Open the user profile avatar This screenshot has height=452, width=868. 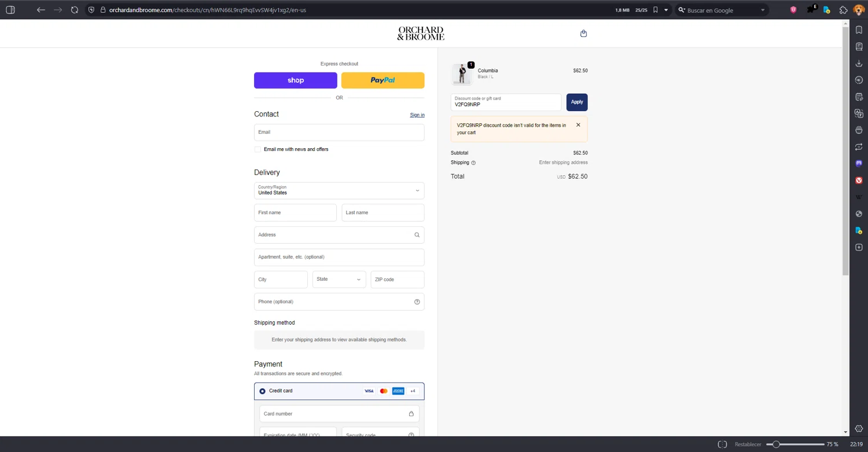[x=859, y=10]
